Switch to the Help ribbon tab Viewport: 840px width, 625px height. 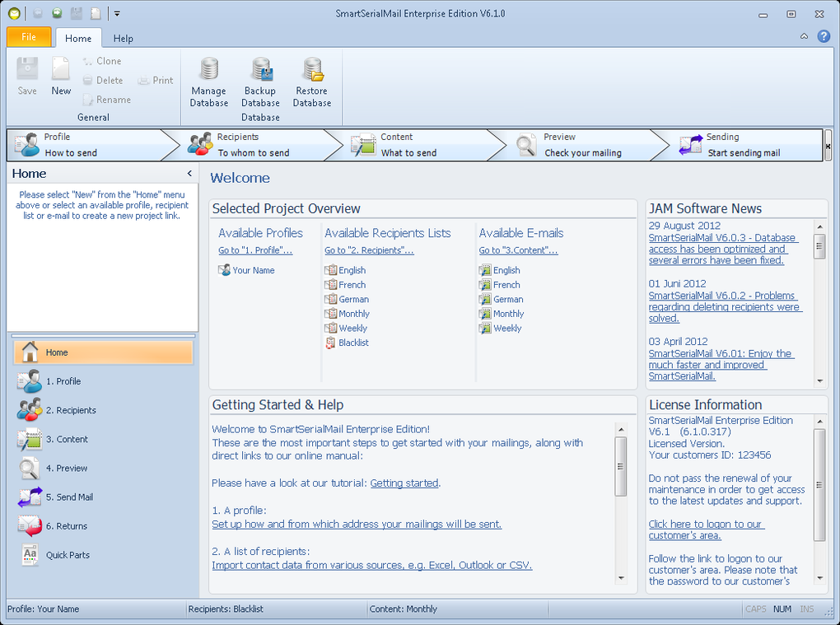(124, 38)
